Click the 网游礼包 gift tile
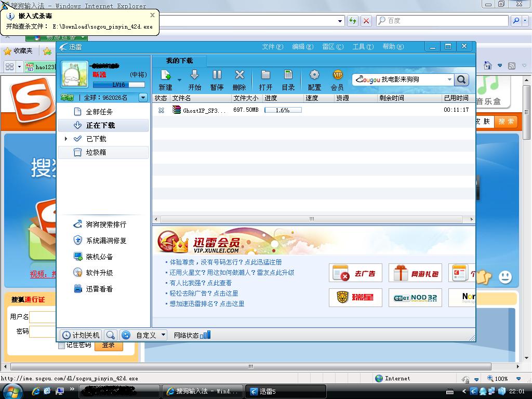Screen dimensions: 532x399 (415, 273)
